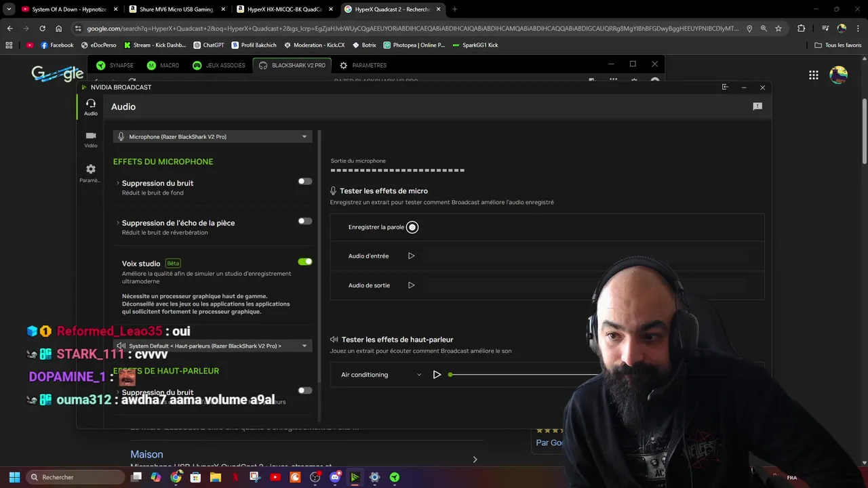Switch to System Of A Down browser tab
The width and height of the screenshot is (868, 488).
pos(68,9)
